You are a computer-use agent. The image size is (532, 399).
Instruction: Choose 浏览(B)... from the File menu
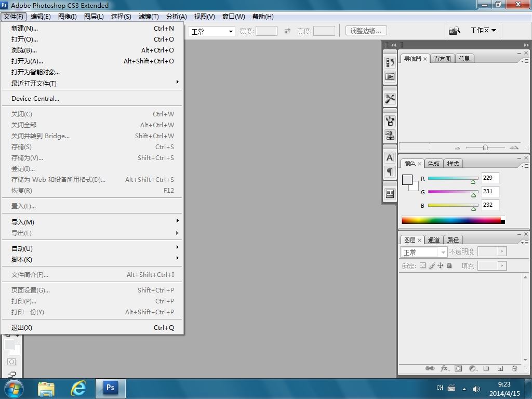point(92,50)
